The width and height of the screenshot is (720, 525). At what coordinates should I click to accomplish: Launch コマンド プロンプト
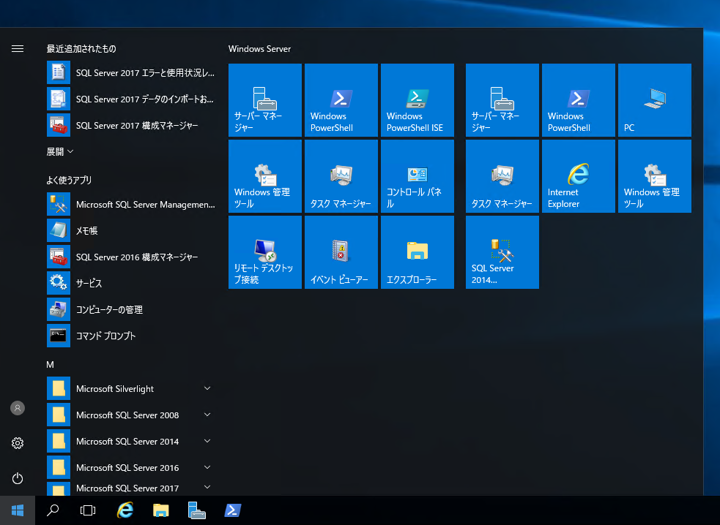[131, 336]
